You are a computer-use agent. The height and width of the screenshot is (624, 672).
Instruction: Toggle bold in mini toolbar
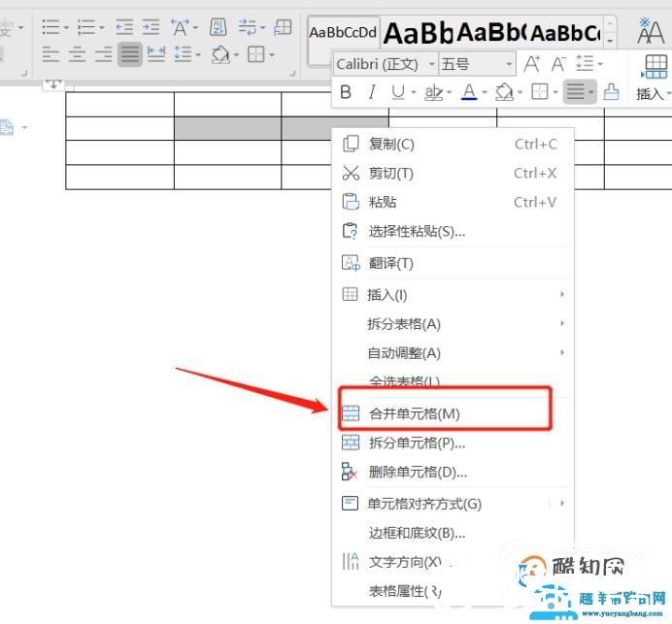point(346,91)
